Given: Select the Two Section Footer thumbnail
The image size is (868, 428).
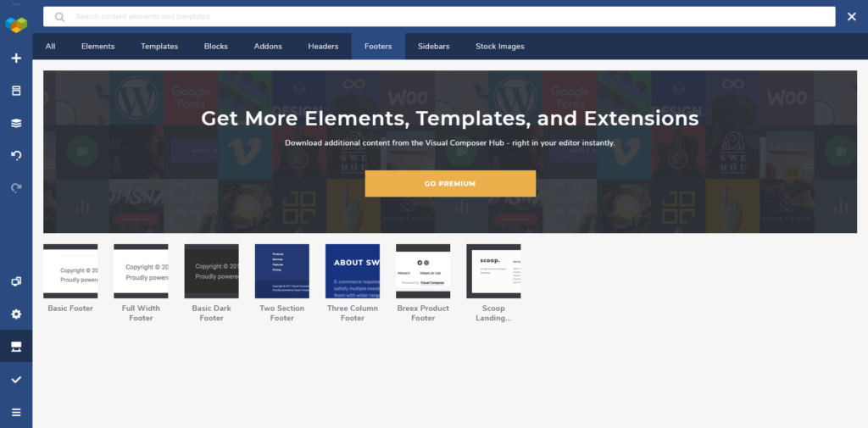Looking at the screenshot, I should point(281,270).
